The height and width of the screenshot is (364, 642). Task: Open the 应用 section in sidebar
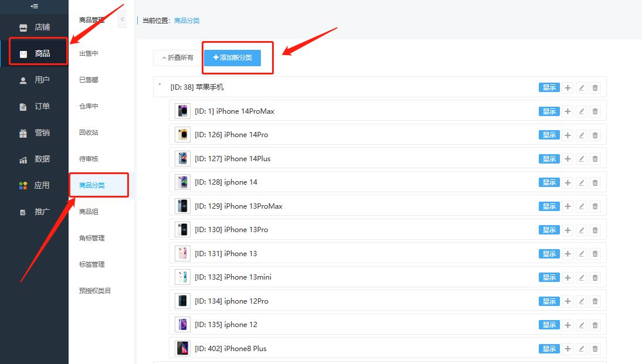(35, 185)
